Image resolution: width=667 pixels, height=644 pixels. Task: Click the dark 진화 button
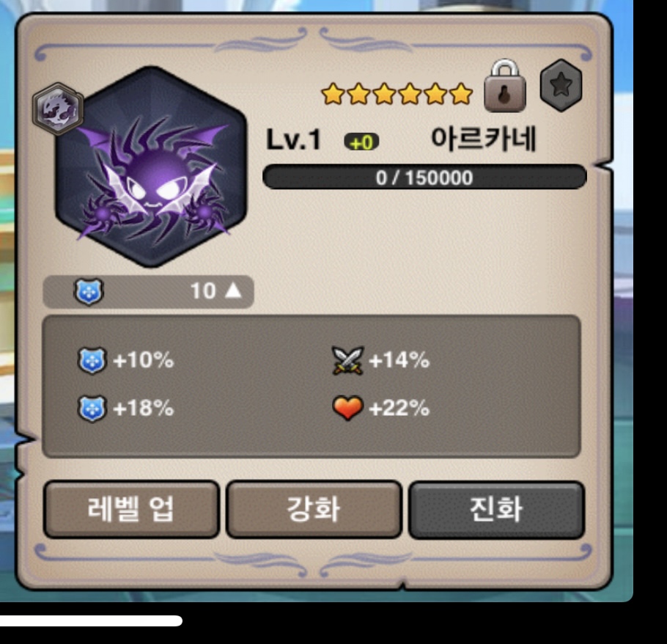click(496, 510)
